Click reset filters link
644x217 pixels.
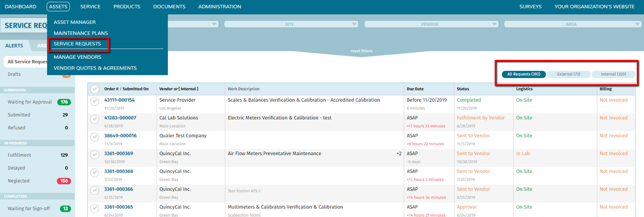click(361, 51)
